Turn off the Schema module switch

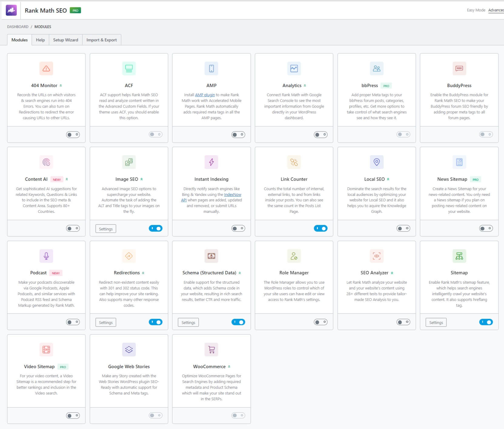238,322
